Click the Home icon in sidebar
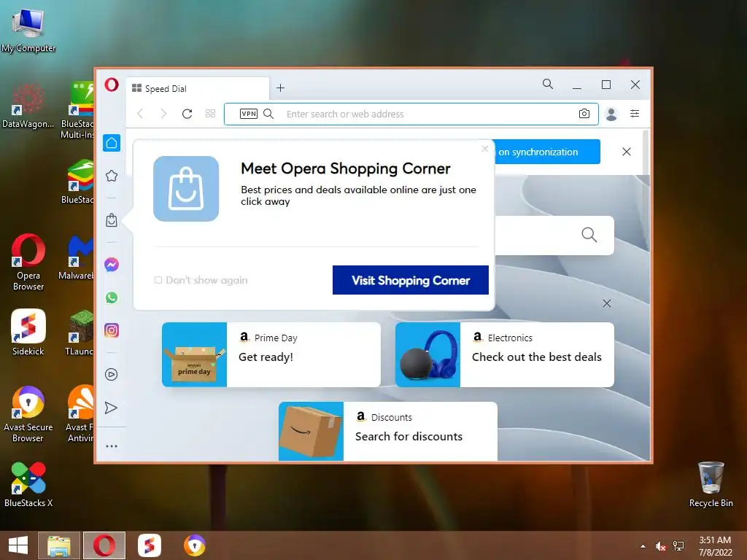747x560 pixels. coord(112,143)
